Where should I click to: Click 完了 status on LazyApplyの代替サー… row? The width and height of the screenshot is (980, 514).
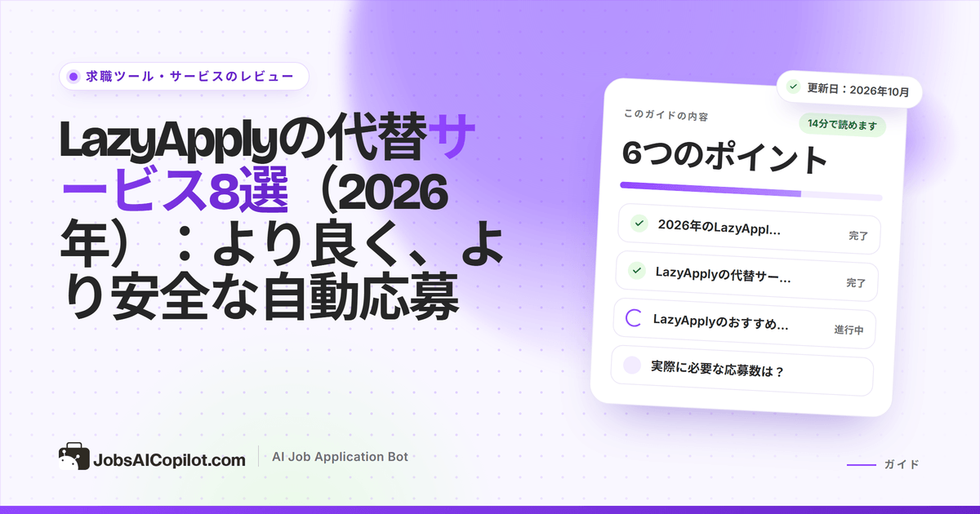(855, 284)
